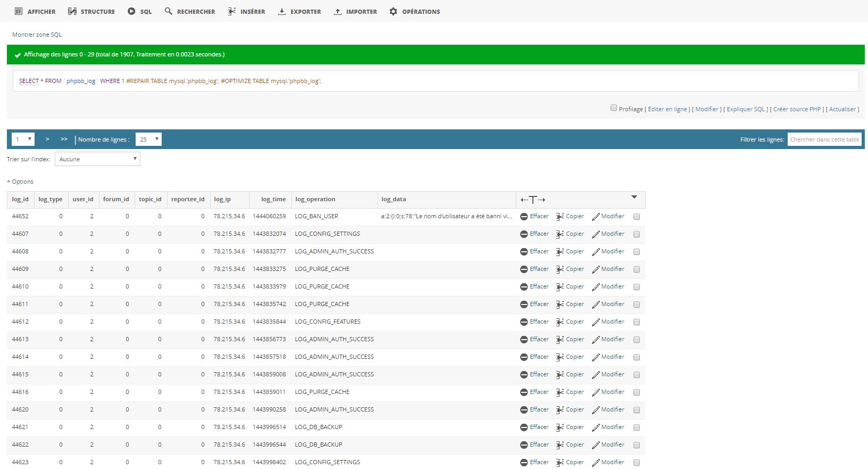Select checkbox for row 44608
Viewport: 868px width, 469px height.
[637, 252]
